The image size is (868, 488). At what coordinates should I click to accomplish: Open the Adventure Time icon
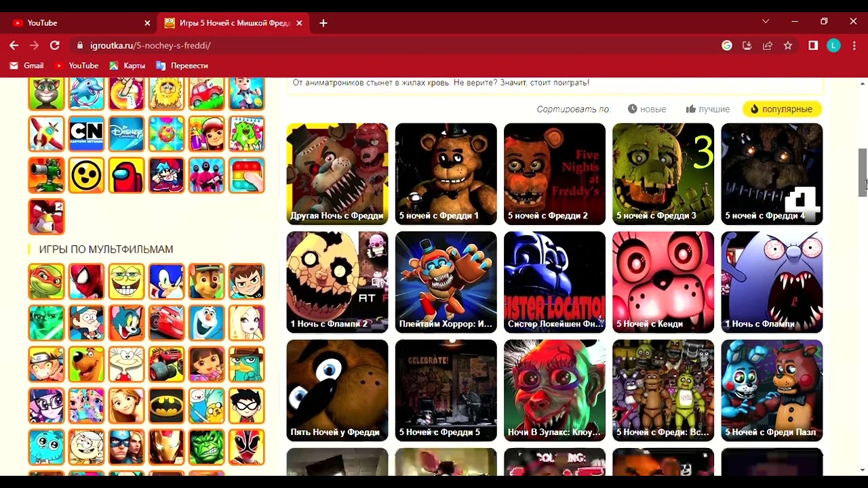(206, 405)
